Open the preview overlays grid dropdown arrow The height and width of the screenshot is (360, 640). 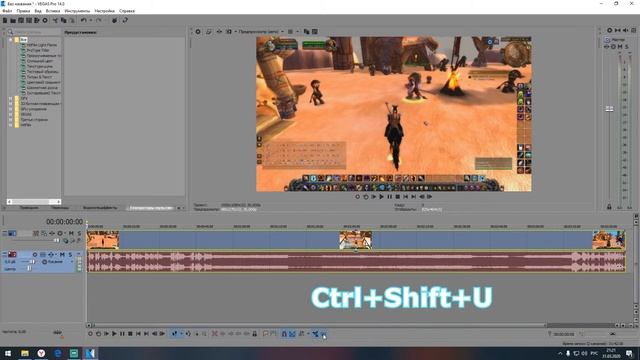[x=297, y=31]
